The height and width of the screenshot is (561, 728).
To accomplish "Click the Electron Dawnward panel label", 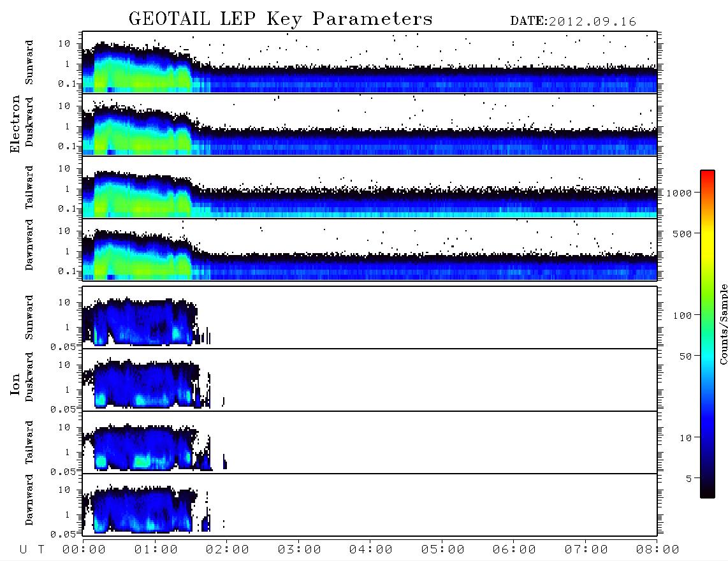I will pyautogui.click(x=29, y=245).
